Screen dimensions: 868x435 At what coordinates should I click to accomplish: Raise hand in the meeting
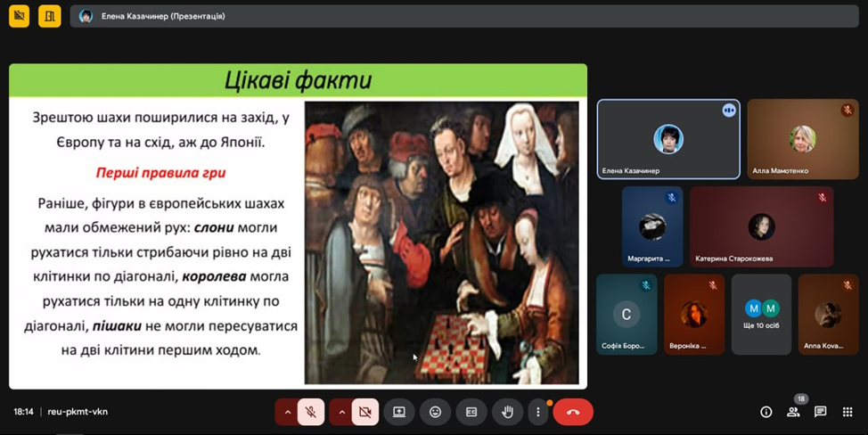click(507, 412)
